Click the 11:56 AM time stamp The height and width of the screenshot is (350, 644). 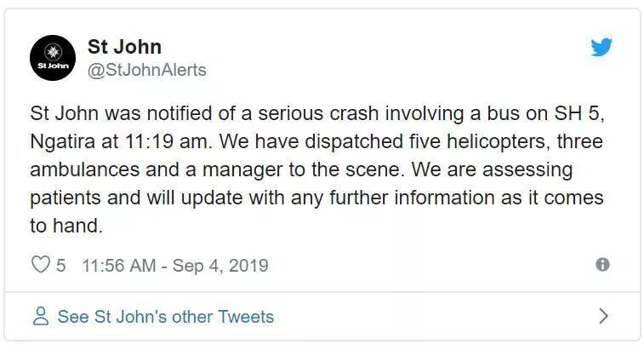[x=118, y=266]
